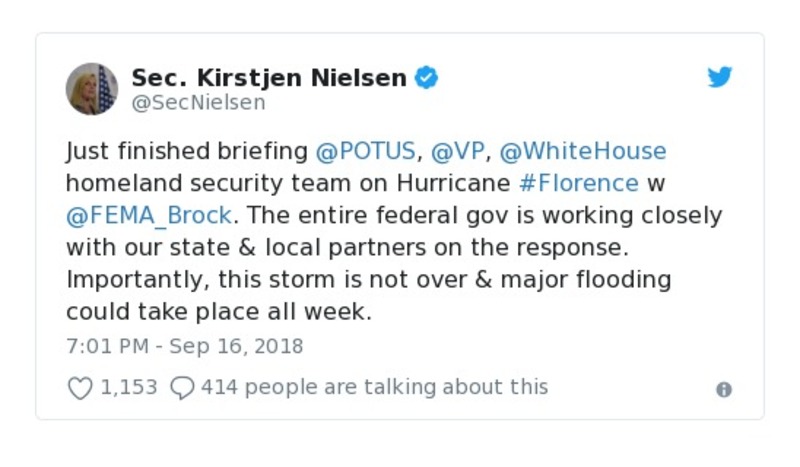Like the tweet with the heart icon
This screenshot has height=467, width=800.
[79, 388]
